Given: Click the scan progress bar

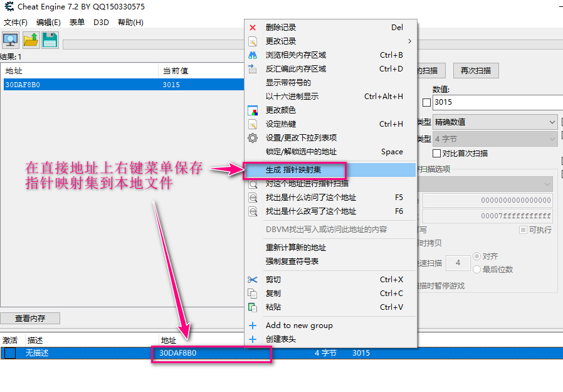Looking at the screenshot, I should click(x=154, y=45).
